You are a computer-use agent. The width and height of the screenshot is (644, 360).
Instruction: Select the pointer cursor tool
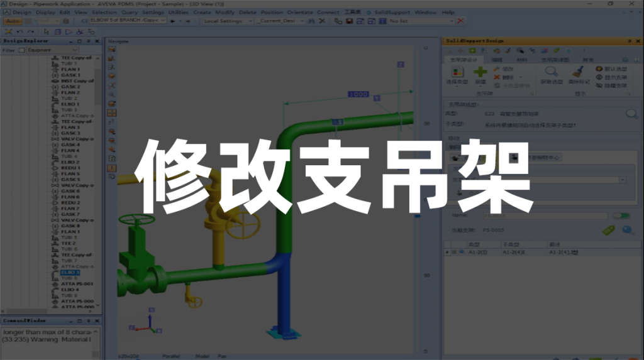(x=47, y=31)
